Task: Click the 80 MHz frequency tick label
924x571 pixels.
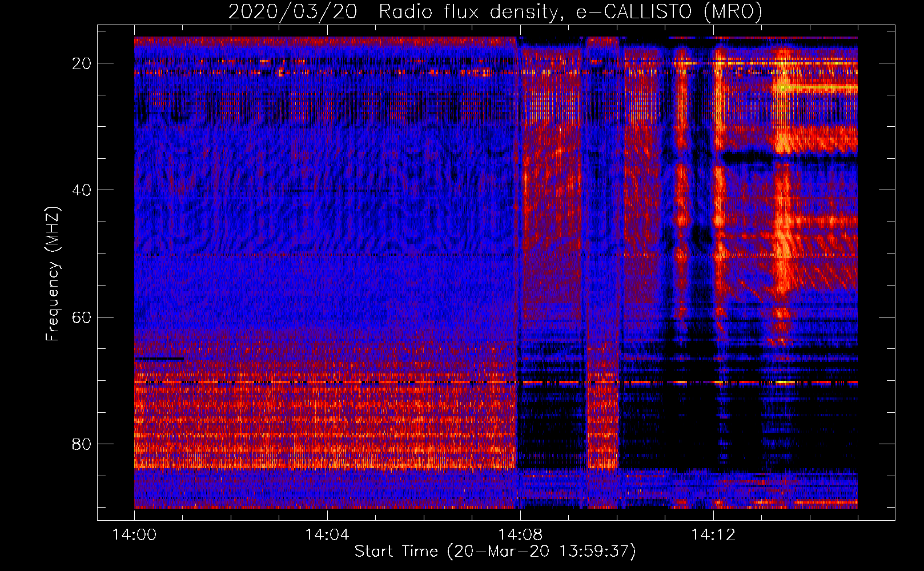Action: [x=82, y=444]
